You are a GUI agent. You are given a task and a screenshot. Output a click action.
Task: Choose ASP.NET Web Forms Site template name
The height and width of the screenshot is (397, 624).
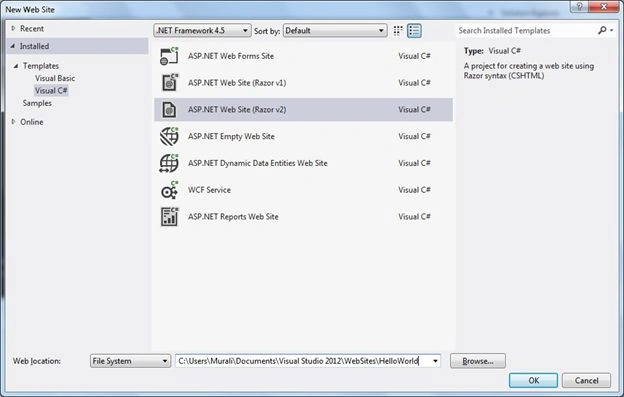point(231,56)
